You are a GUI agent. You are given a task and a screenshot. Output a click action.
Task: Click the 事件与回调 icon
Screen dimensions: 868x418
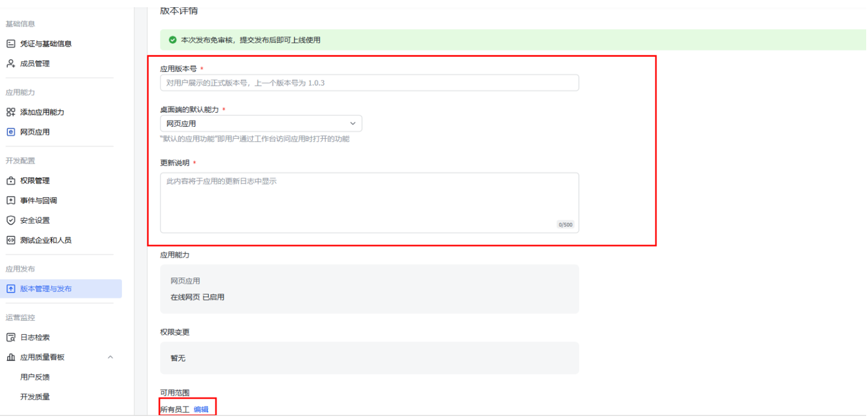pos(10,200)
